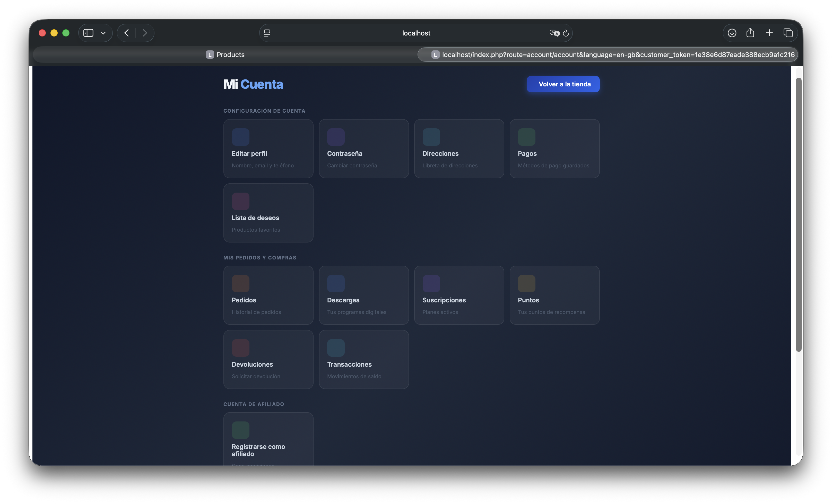
Task: Open the page reader menu icon
Action: point(267,33)
